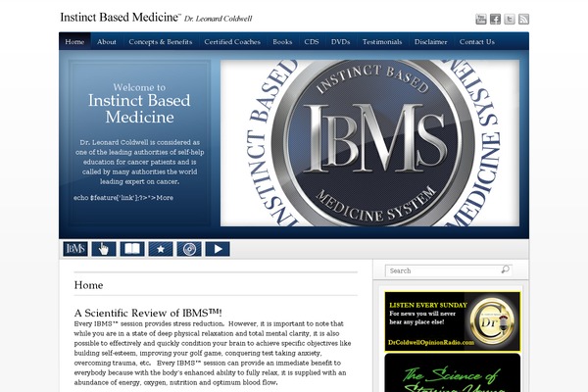This screenshot has height=392, width=588.
Task: Select the play arrow slider icon
Action: (x=218, y=249)
